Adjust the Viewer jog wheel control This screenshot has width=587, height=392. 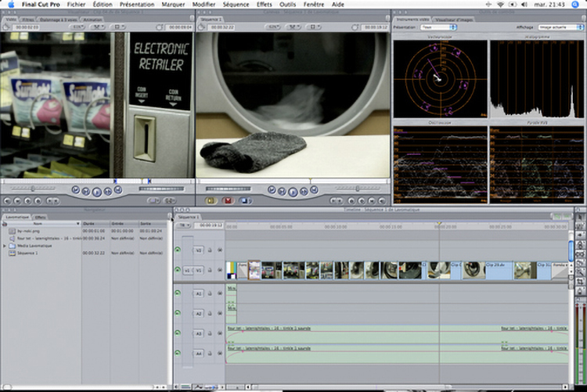162,189
